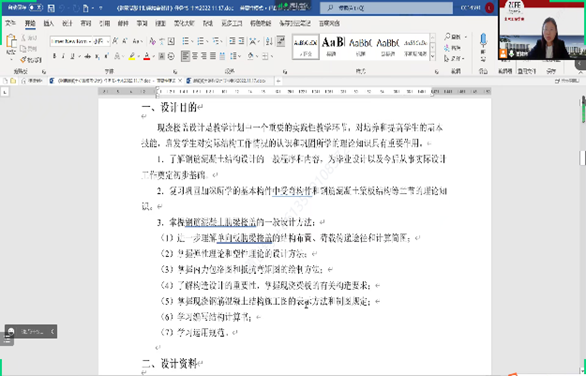586x376 pixels.
Task: Click the Copy command
Action: [29, 49]
